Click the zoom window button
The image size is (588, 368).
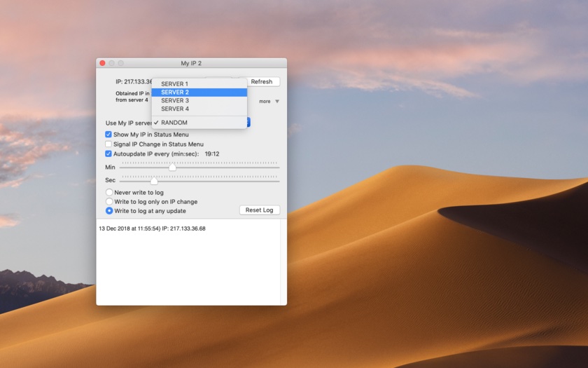click(x=120, y=63)
